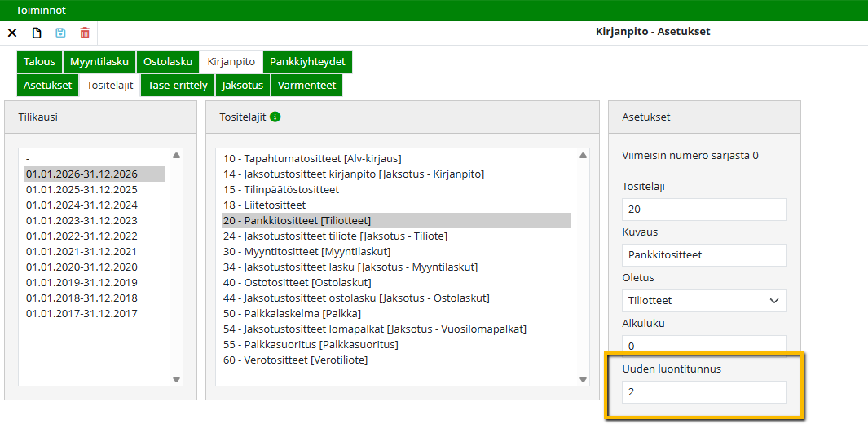Create a new document with the page icon
The height and width of the screenshot is (446, 868).
click(x=37, y=33)
